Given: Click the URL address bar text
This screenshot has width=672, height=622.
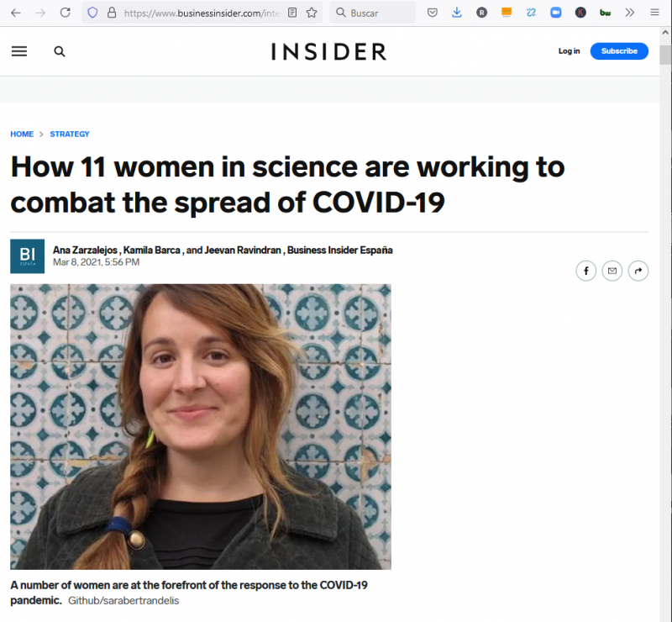Looking at the screenshot, I should tap(202, 13).
